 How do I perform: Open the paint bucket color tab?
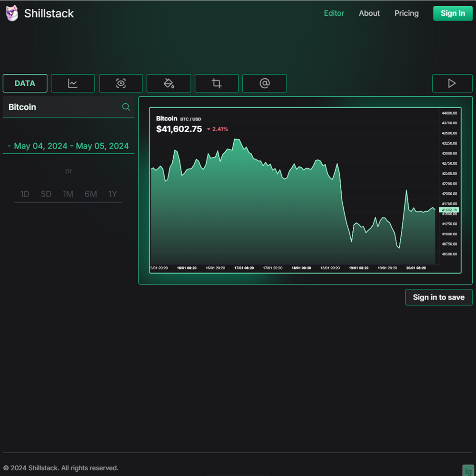coord(169,83)
